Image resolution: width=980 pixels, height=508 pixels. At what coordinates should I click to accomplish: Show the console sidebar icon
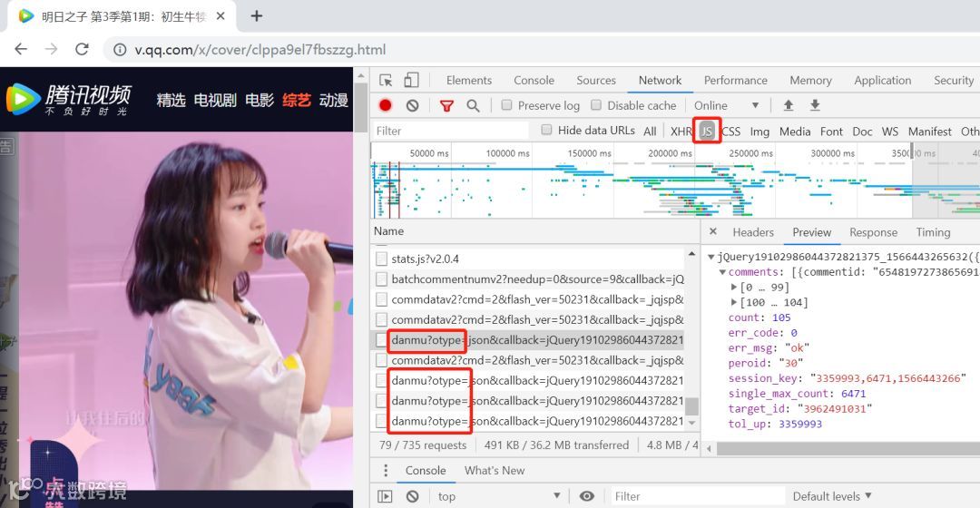tap(385, 496)
